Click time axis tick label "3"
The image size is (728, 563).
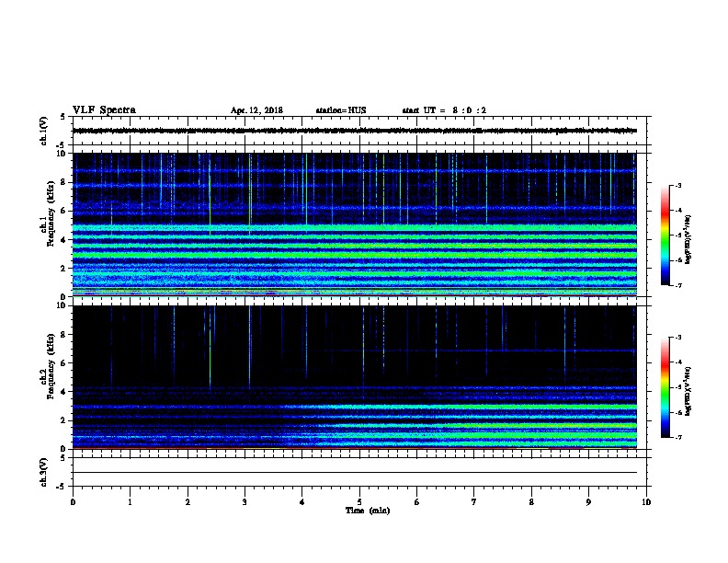[x=245, y=502]
